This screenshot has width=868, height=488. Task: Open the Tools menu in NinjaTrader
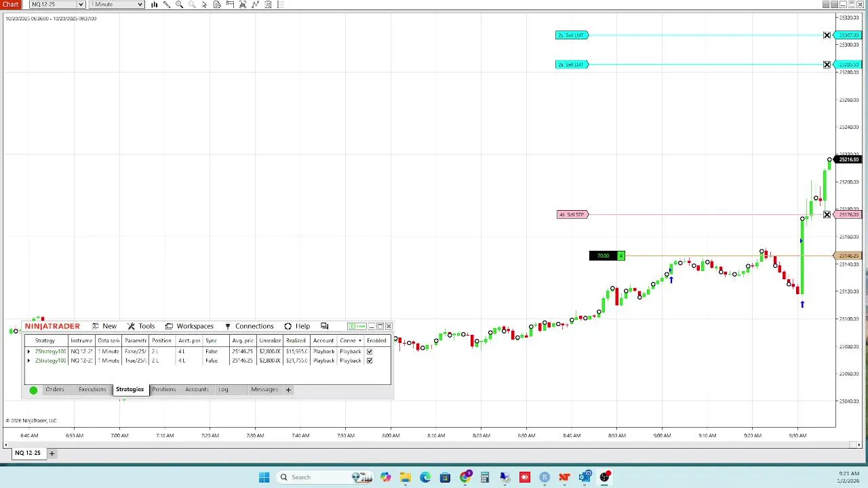(x=141, y=326)
